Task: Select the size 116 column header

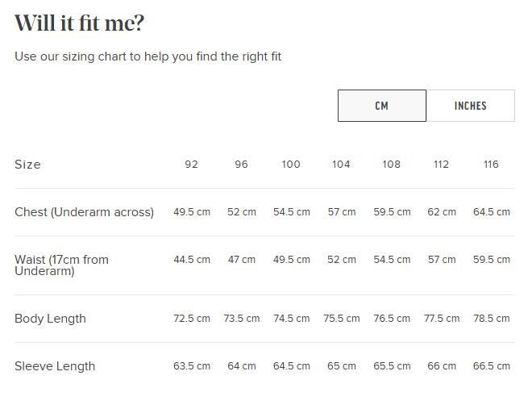Action: [491, 165]
